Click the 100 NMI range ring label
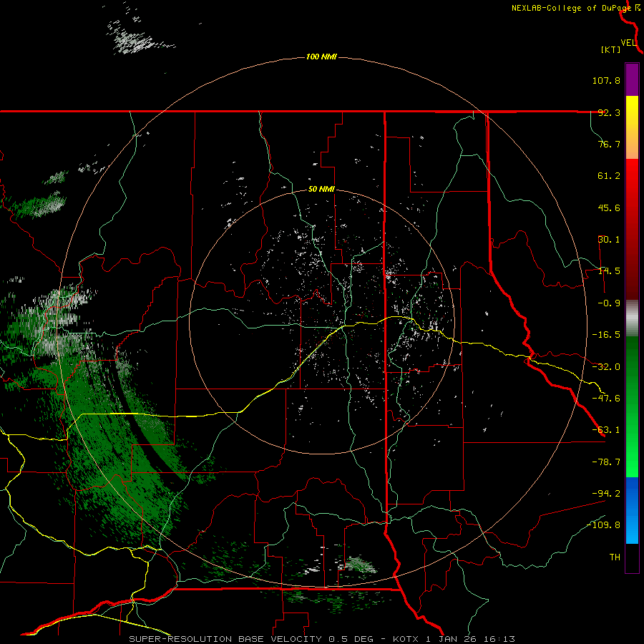The height and width of the screenshot is (644, 644). coord(321,57)
